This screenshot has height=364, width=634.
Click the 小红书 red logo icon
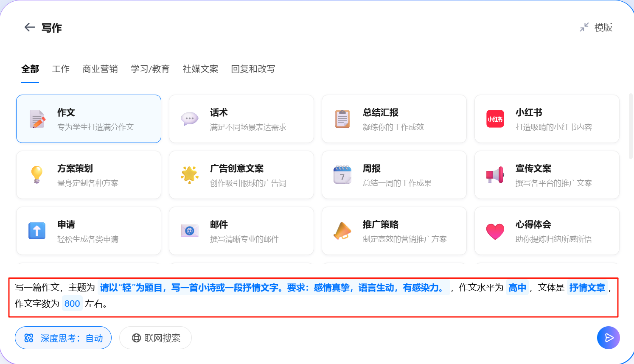(x=495, y=119)
